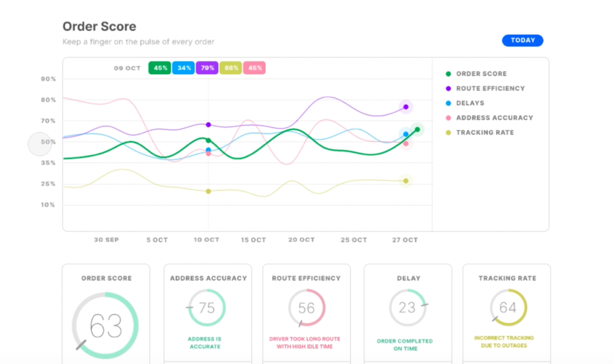The height and width of the screenshot is (364, 613).
Task: Open the Tracking Rate gauge showing 64
Action: pyautogui.click(x=508, y=307)
